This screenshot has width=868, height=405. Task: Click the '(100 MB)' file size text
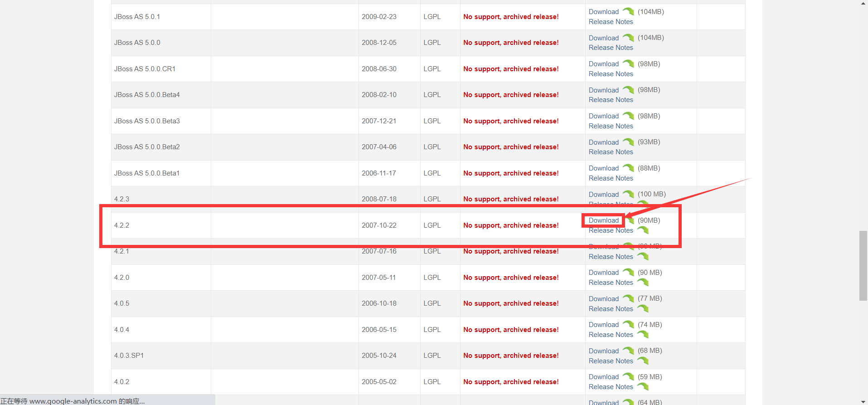[652, 194]
